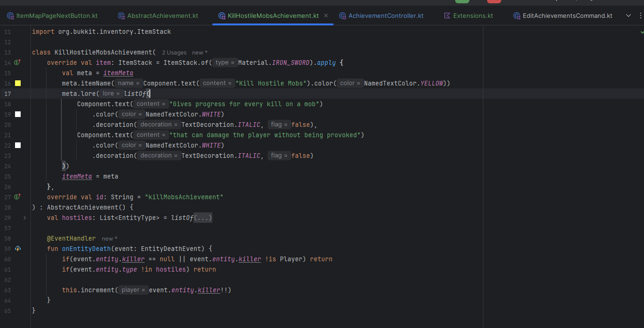Click the override gutter icon beside the id property
The width and height of the screenshot is (644, 328).
pyautogui.click(x=17, y=197)
